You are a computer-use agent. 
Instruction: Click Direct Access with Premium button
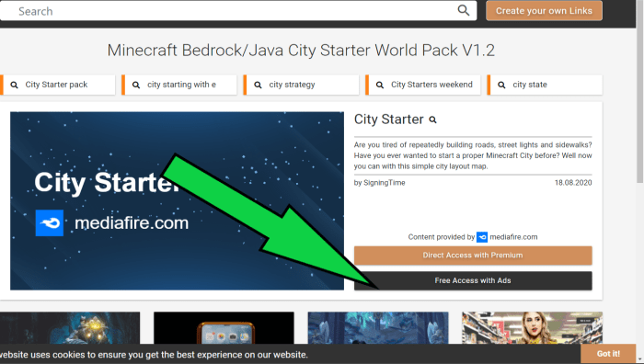(473, 256)
